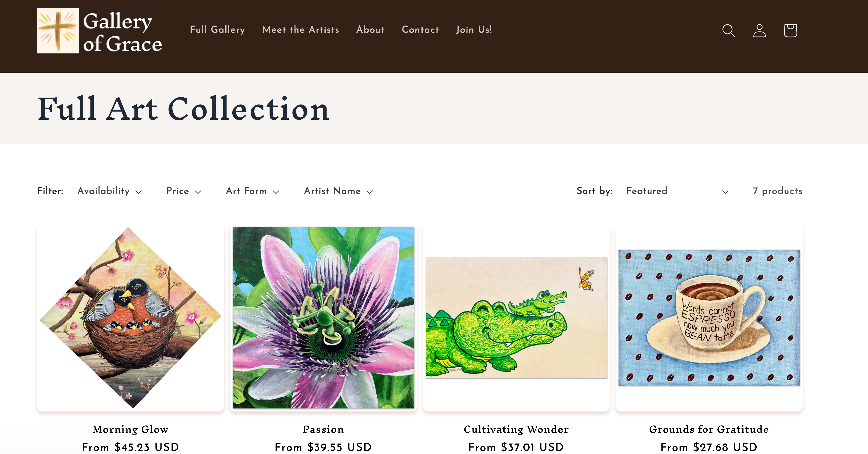Screen dimensions: 868x454
Task: Expand the Price filter dropdown
Action: pyautogui.click(x=184, y=191)
